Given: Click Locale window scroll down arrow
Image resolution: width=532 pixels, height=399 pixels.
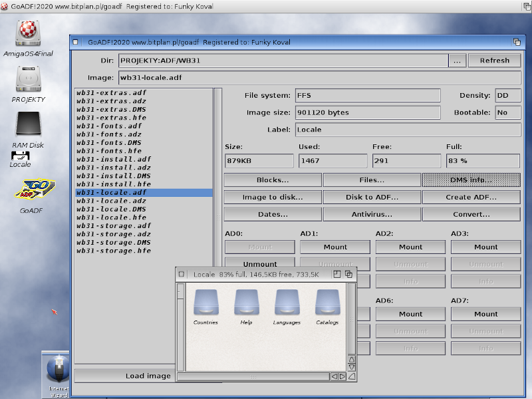Looking at the screenshot, I should point(352,367).
